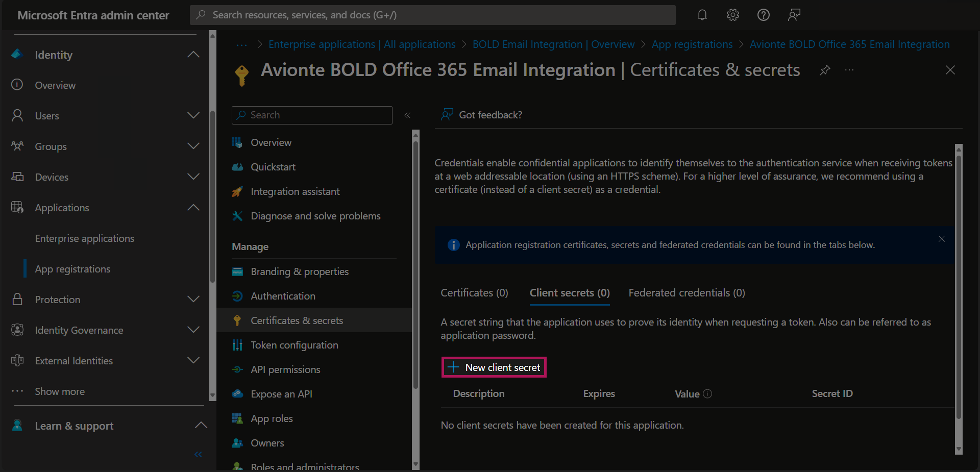The width and height of the screenshot is (980, 472).
Task: Expand the Groups menu group
Action: (193, 146)
